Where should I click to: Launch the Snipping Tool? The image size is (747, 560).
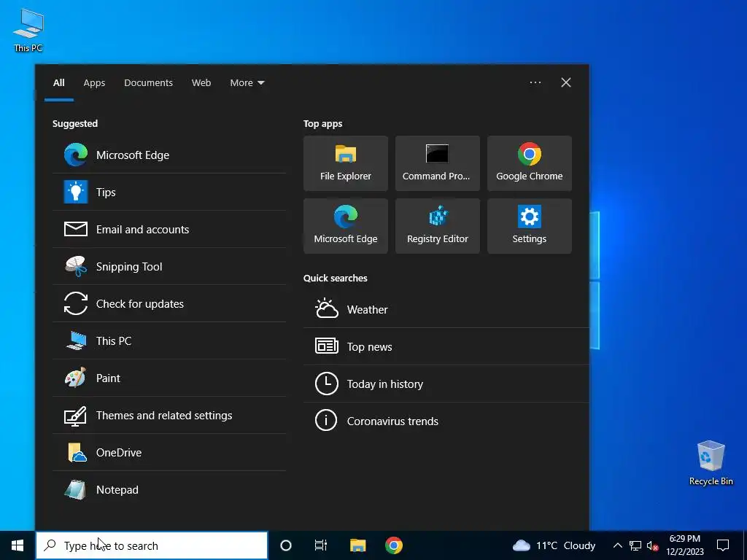pos(169,266)
